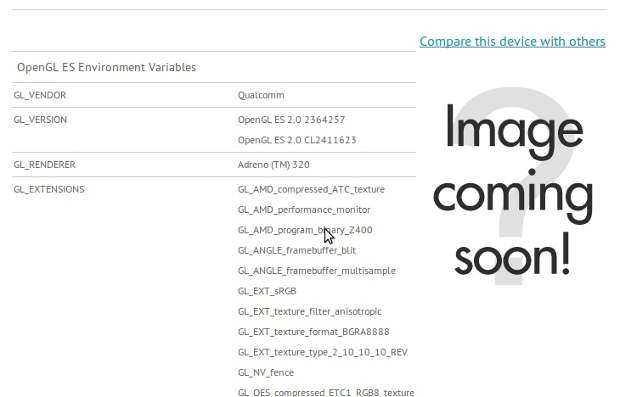The height and width of the screenshot is (397, 620).
Task: Select the GL_AMD_program_binary_Z400 extension
Action: pos(305,230)
